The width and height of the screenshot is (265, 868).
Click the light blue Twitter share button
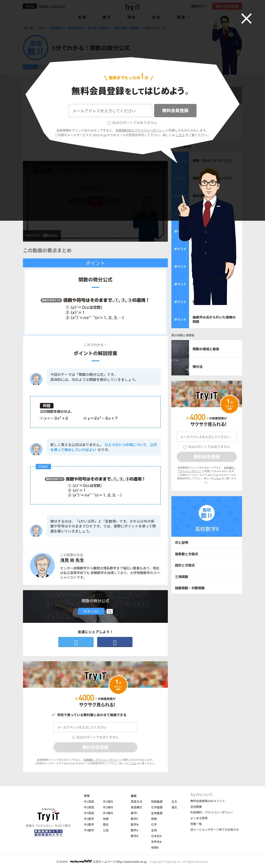(x=76, y=642)
